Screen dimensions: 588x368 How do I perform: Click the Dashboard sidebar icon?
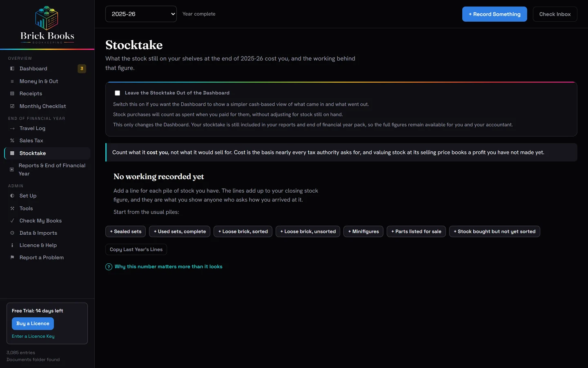pos(12,69)
